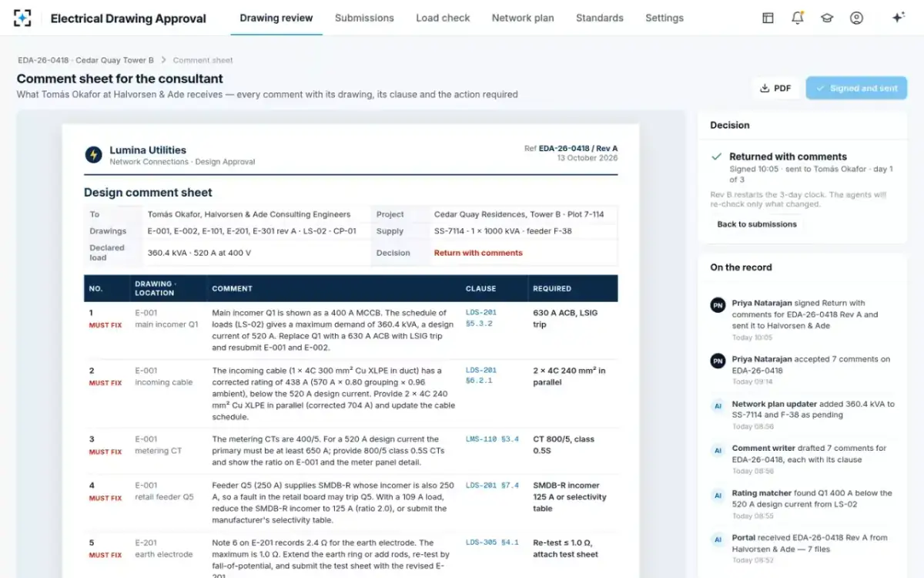The height and width of the screenshot is (578, 924).
Task: Click the Electrical Drawing Approval app logo
Action: point(22,18)
